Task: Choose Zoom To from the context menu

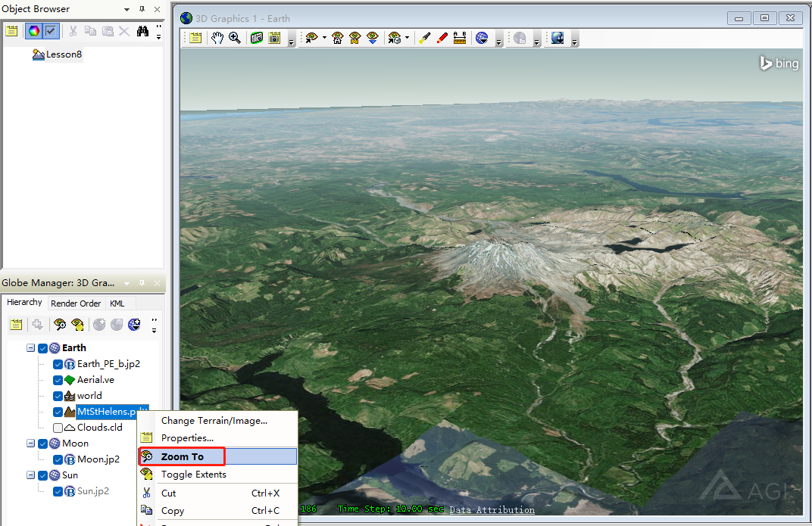Action: [183, 456]
